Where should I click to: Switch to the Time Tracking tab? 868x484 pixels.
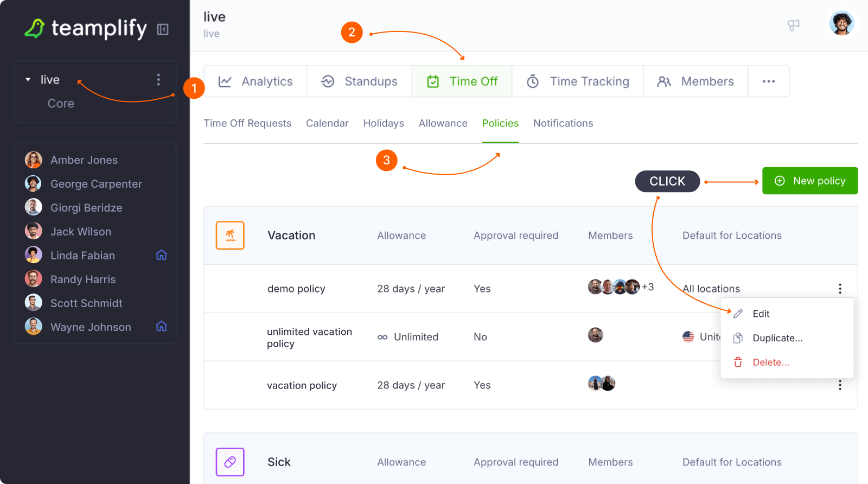click(x=578, y=81)
